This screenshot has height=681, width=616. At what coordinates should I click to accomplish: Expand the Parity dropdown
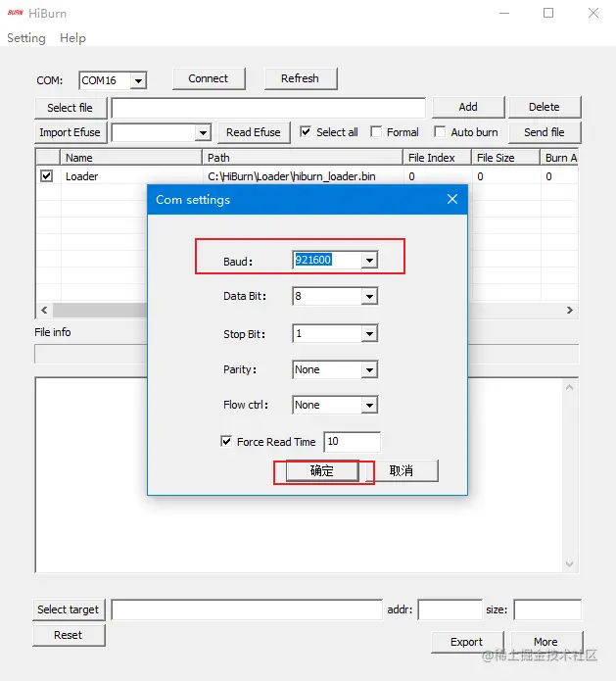tap(369, 370)
